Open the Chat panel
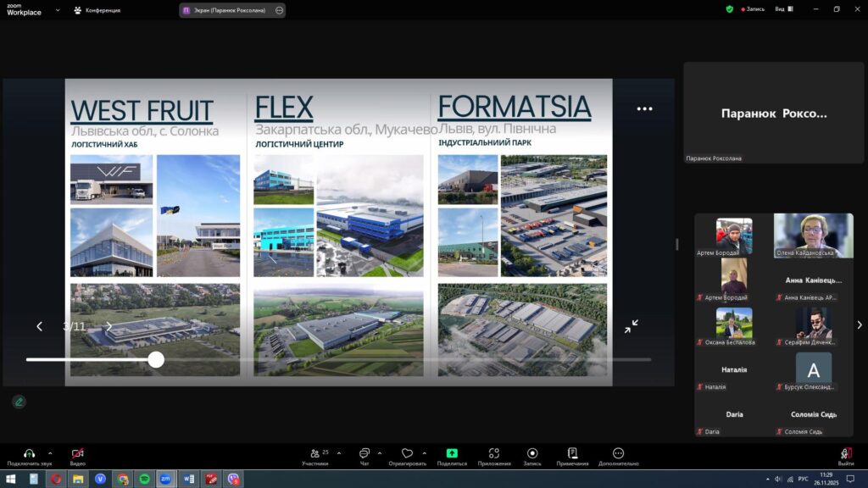This screenshot has width=868, height=488. pyautogui.click(x=364, y=454)
